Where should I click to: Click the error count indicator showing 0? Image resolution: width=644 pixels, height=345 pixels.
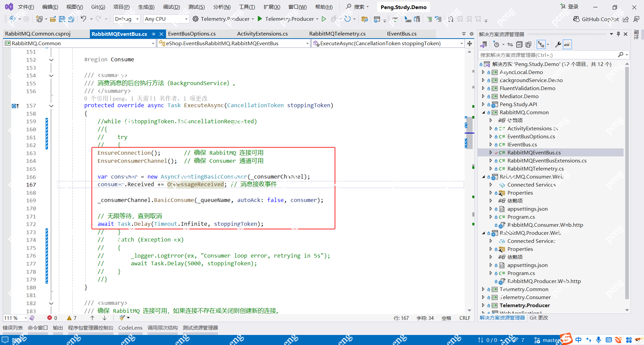click(x=52, y=318)
